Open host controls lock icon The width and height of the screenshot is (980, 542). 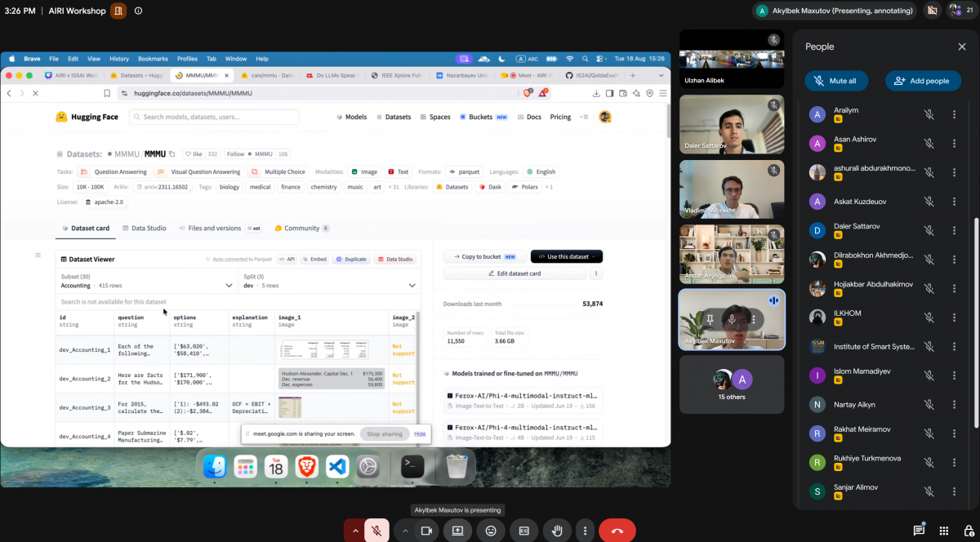969,531
